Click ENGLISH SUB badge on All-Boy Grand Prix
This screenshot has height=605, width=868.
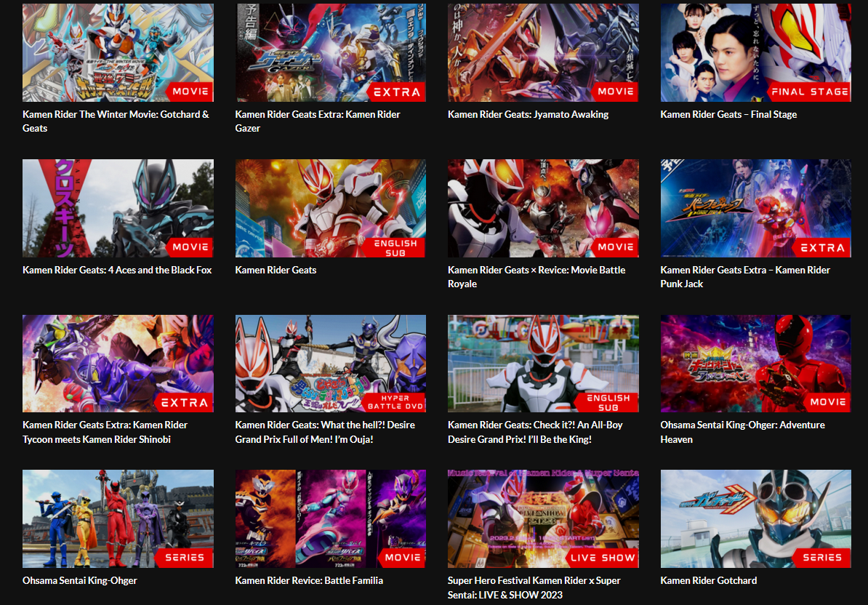pos(607,402)
